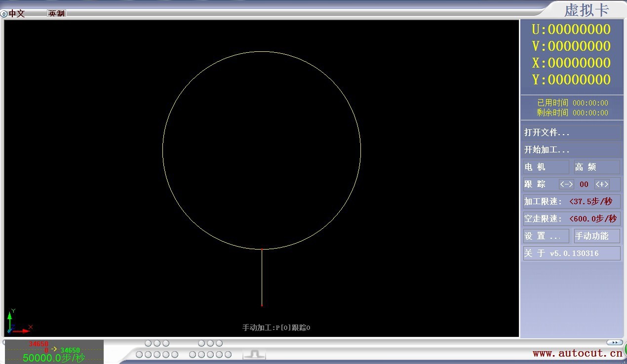Open the 打开文件 (open file) menu
Viewport: 627px width, 364px height.
(571, 133)
